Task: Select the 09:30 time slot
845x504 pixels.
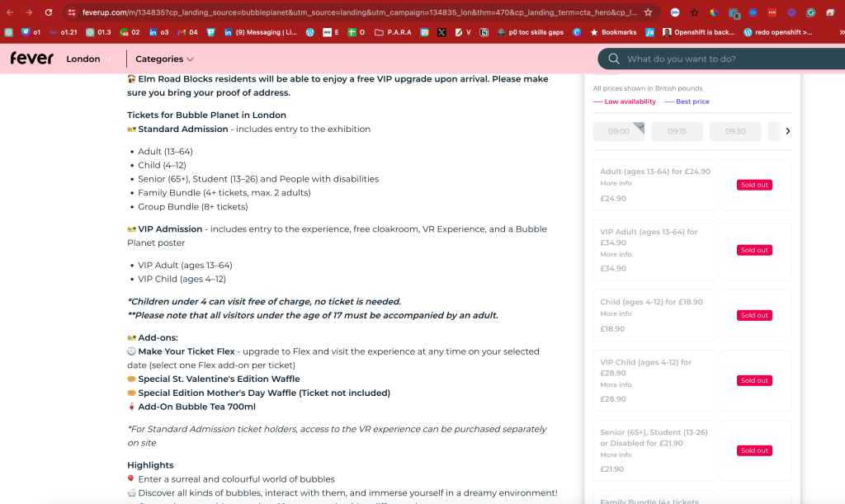Action: tap(735, 131)
